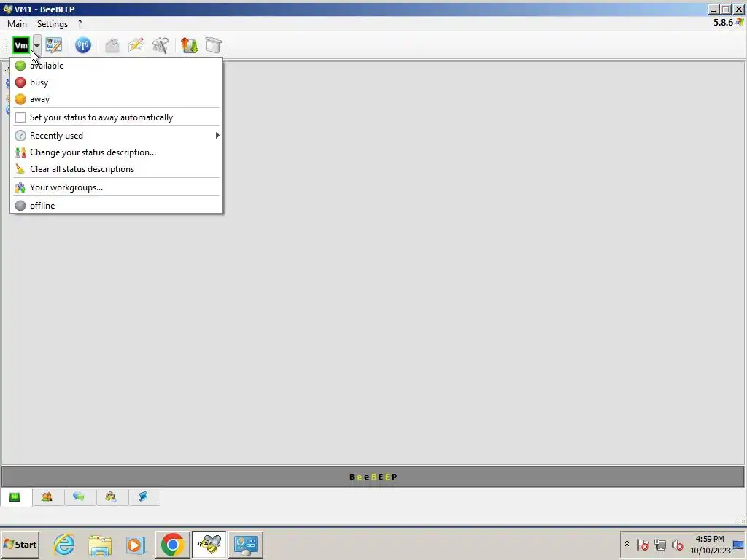Switch to the chats bubbles tab

point(79,497)
